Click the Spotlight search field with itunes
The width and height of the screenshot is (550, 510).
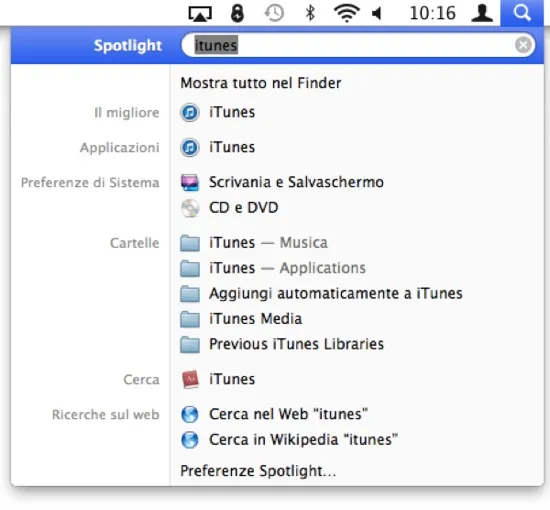coord(358,45)
